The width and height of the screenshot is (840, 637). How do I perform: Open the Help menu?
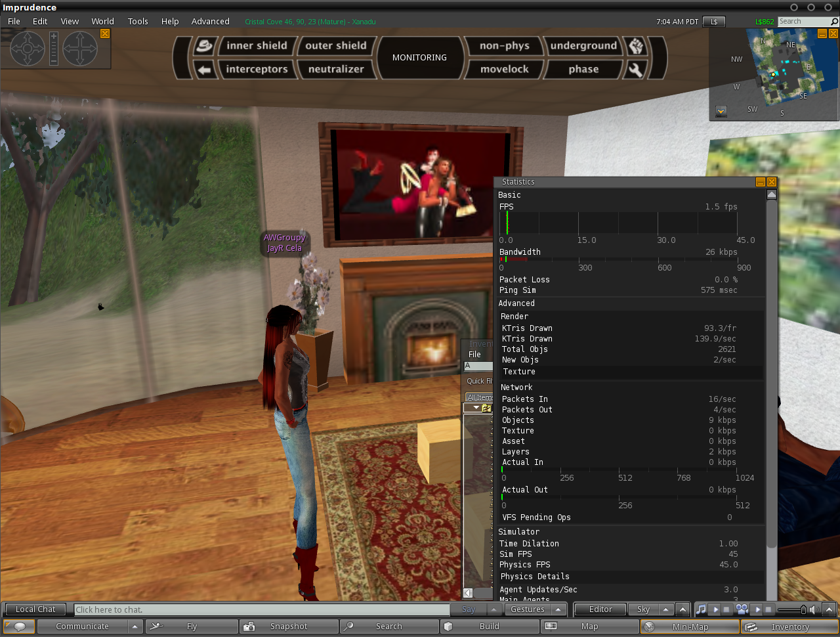tap(170, 22)
